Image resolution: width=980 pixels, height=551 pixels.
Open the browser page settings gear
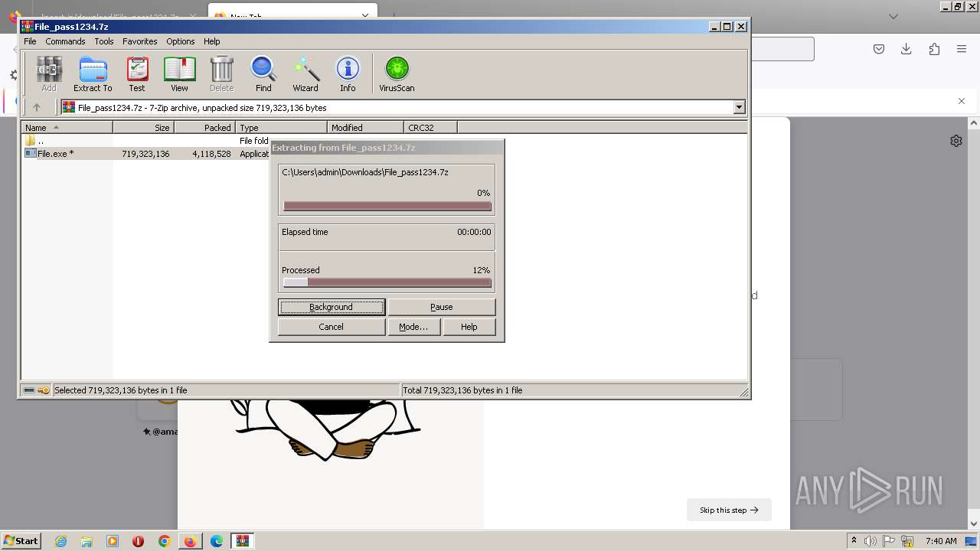pos(956,141)
